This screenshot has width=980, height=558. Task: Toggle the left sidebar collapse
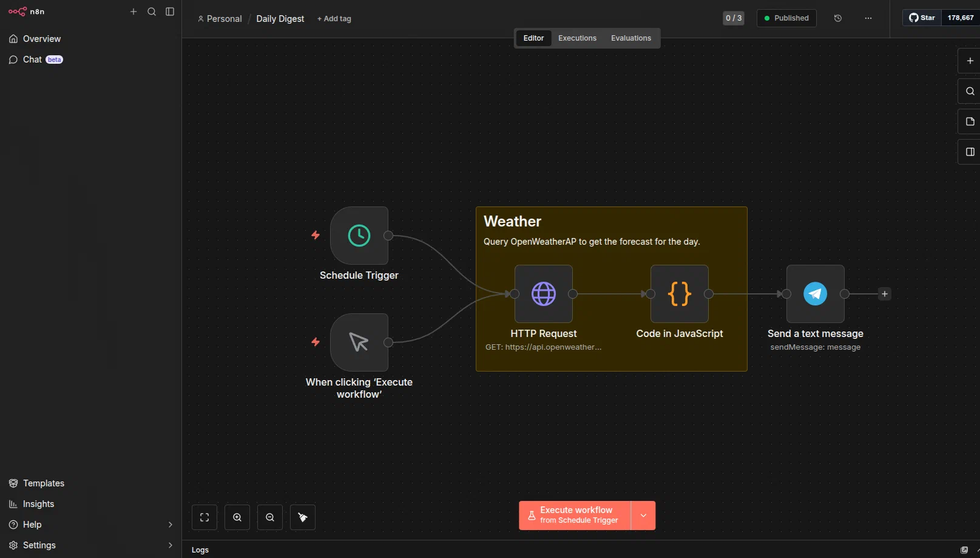[x=170, y=12]
